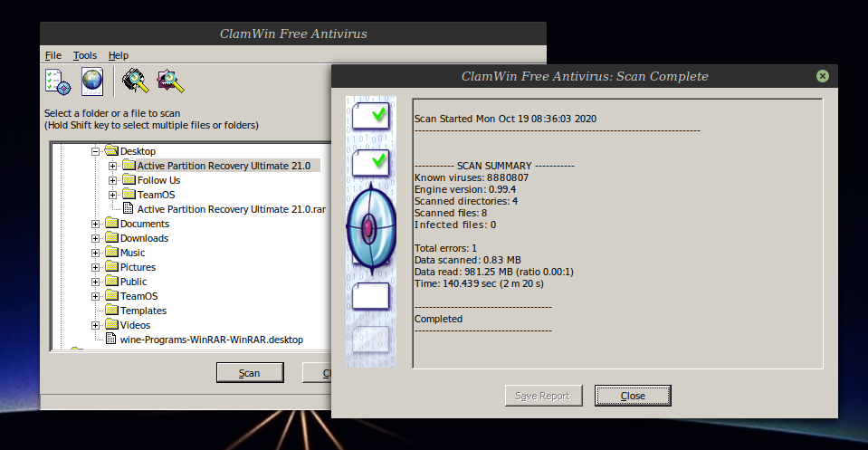Click the Data scanned: 0.83 MB line
Screen dimensions: 868x450
[468, 260]
